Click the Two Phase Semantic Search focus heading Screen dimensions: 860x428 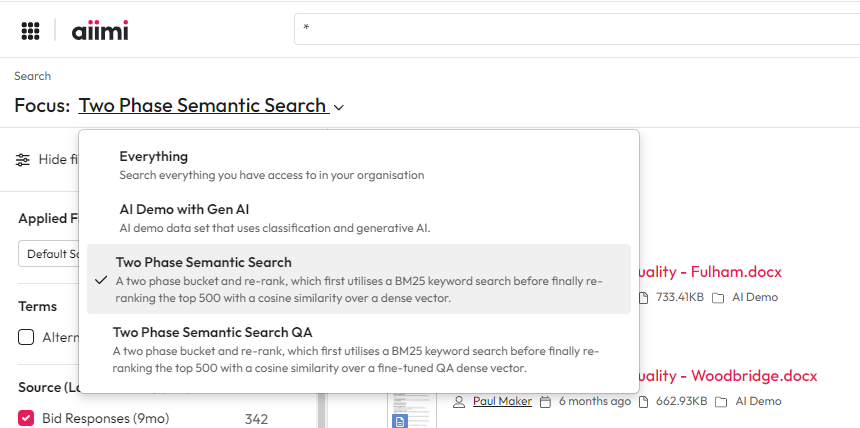click(x=203, y=105)
